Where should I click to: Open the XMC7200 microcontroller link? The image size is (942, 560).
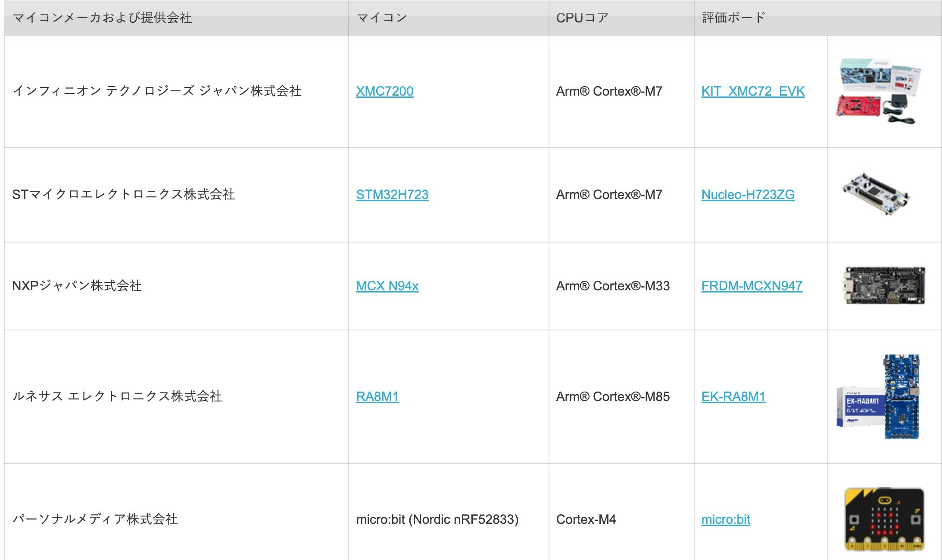click(x=384, y=91)
